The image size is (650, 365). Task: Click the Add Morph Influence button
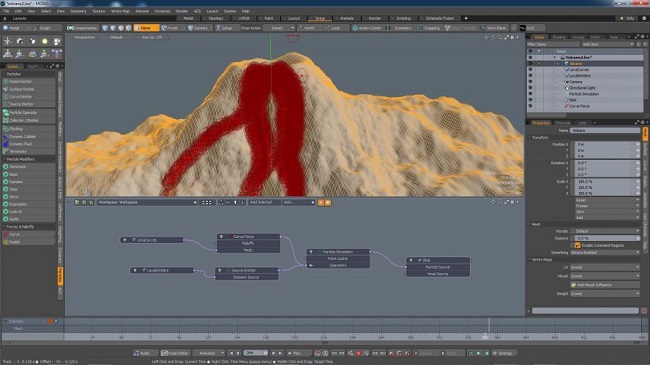tap(605, 285)
